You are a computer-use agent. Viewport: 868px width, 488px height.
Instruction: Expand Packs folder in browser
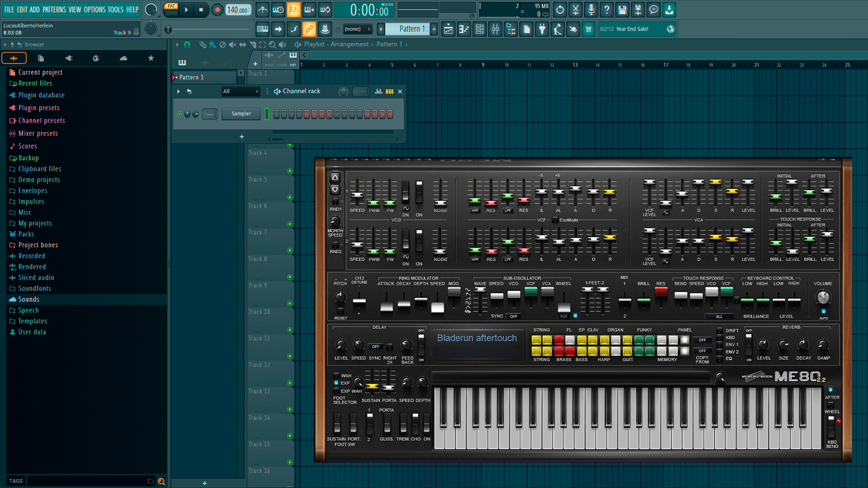pyautogui.click(x=22, y=234)
